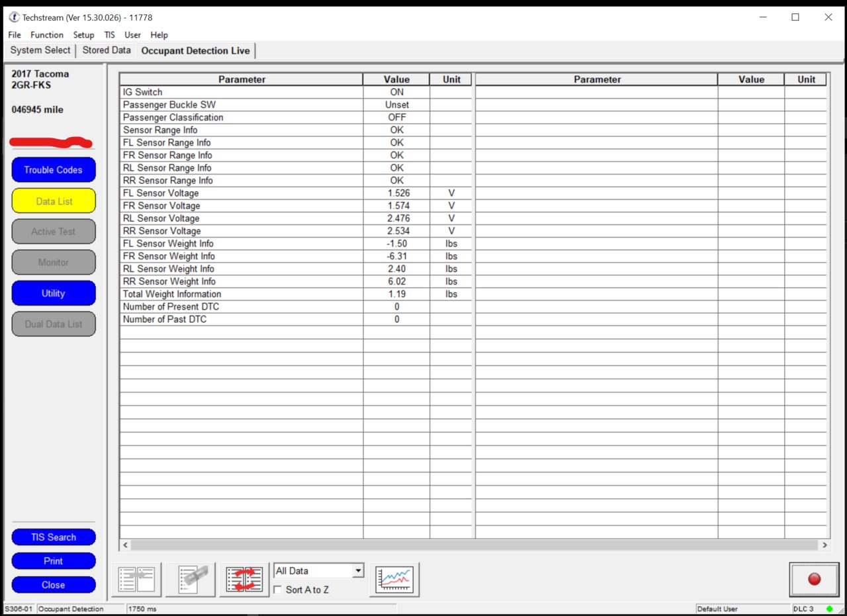Open the Utility button
The image size is (847, 616).
click(x=54, y=293)
